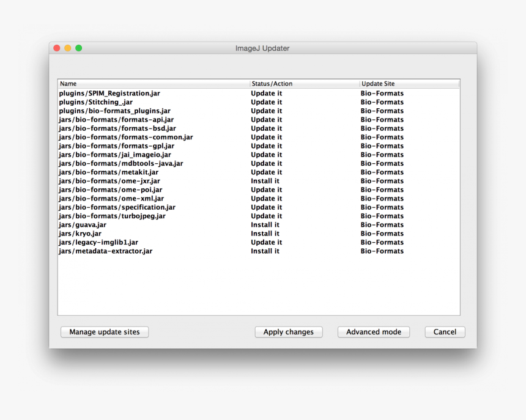Click the Cancel button
526x420 pixels.
445,332
